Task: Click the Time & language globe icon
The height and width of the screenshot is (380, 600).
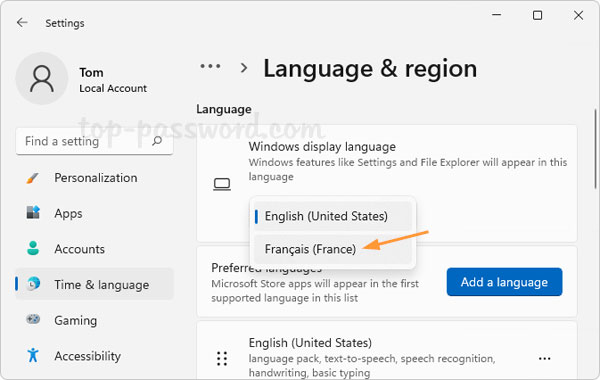Action: click(33, 284)
